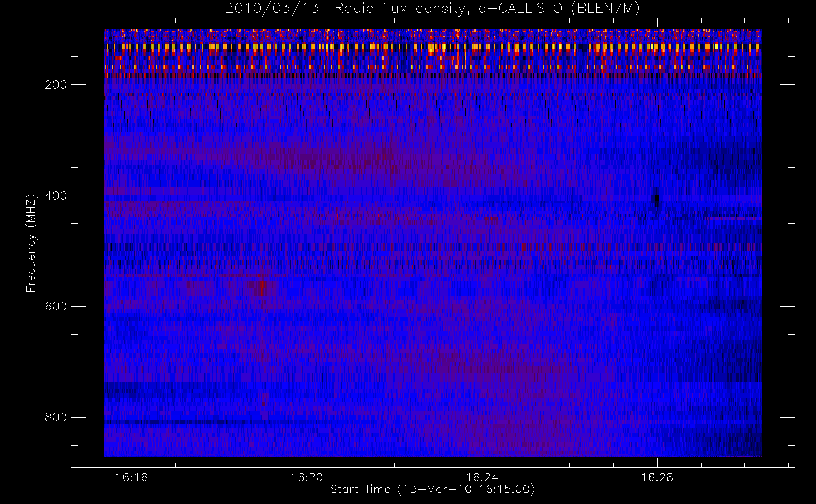The width and height of the screenshot is (816, 504).
Task: Click the 200 frequency tick label
Action: click(x=55, y=85)
